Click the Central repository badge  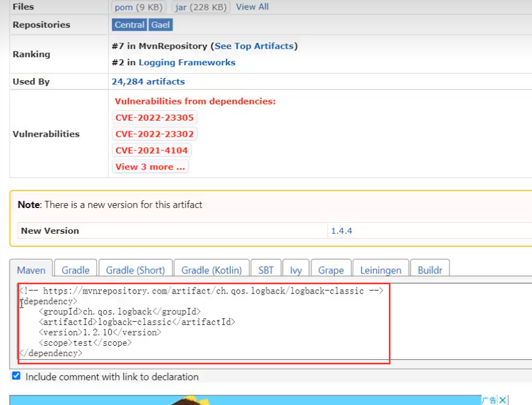point(129,25)
